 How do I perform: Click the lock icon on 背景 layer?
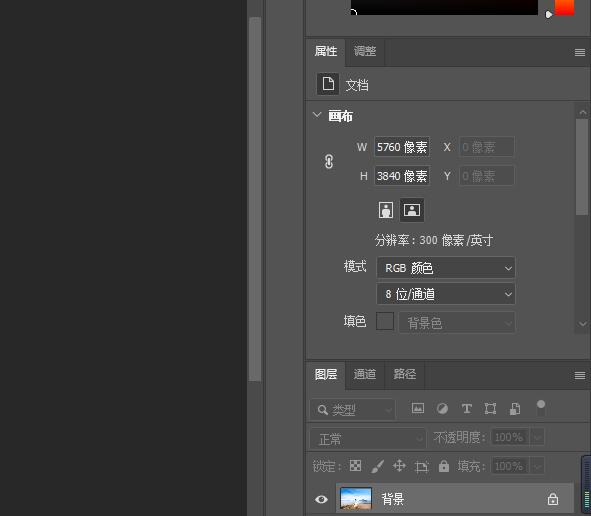tap(553, 499)
